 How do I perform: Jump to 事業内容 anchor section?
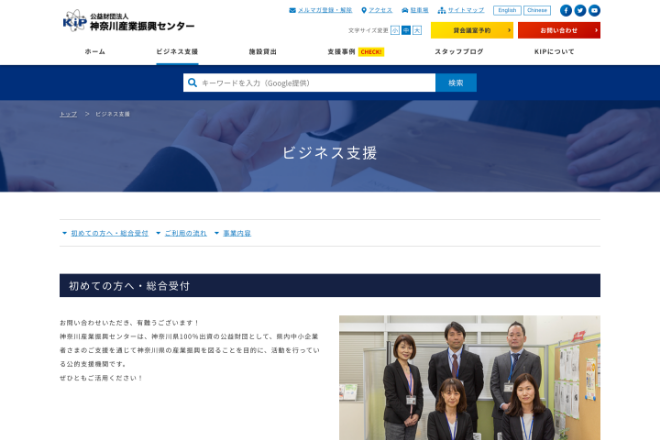coord(237,233)
